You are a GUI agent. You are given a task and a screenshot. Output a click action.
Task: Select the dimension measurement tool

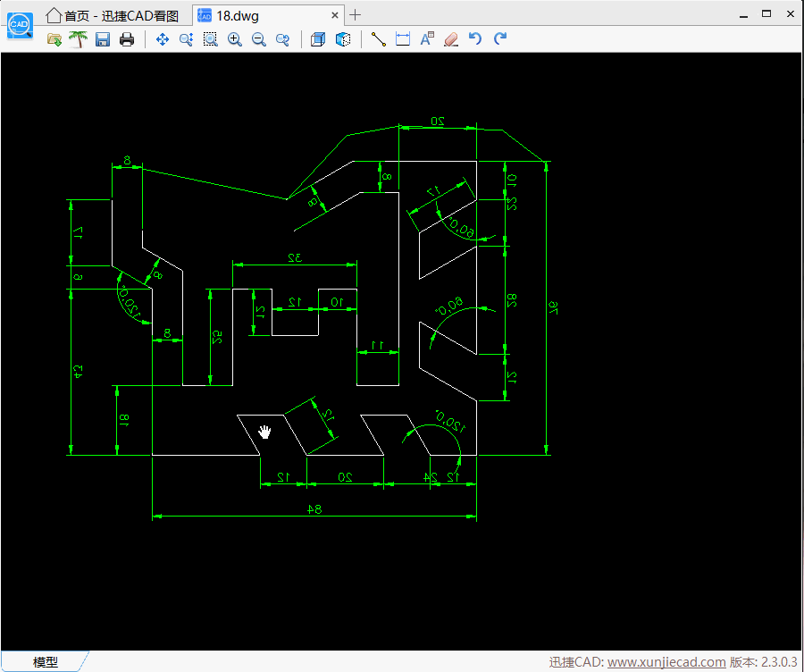(x=403, y=39)
